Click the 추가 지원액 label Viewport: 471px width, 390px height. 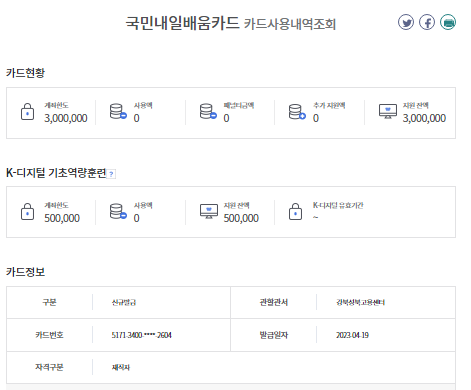(329, 105)
